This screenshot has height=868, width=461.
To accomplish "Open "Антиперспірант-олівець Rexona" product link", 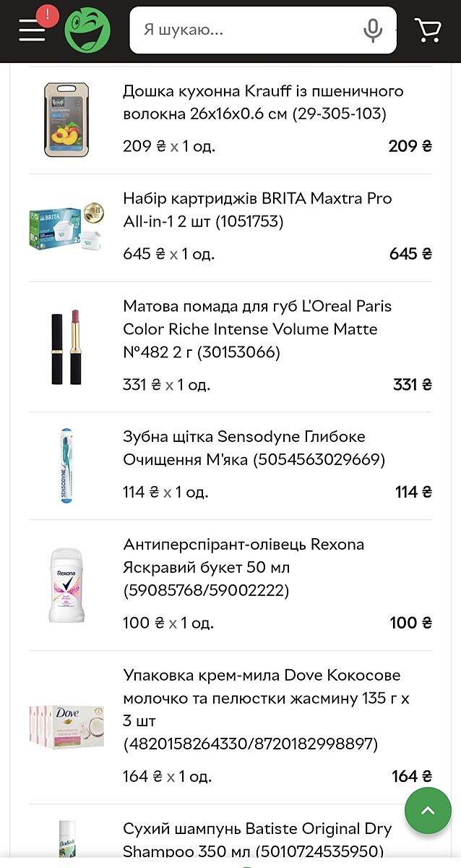I will point(244,567).
